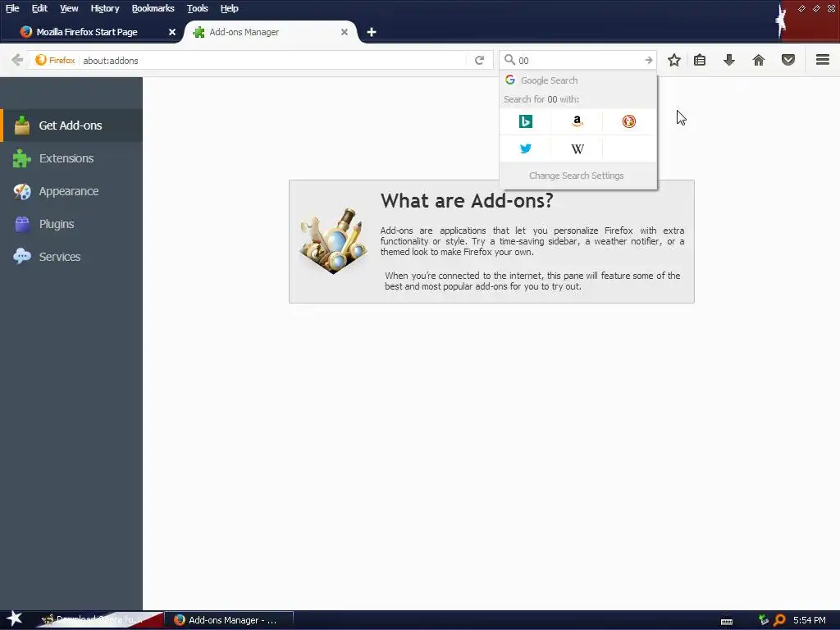Open a new tab with plus
The image size is (840, 630).
[x=372, y=32]
